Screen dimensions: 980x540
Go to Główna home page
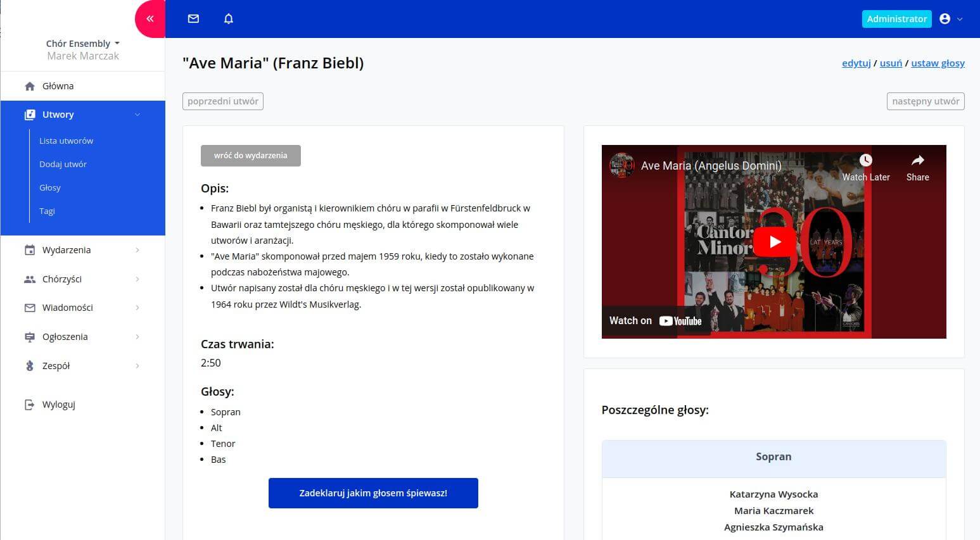tap(58, 86)
